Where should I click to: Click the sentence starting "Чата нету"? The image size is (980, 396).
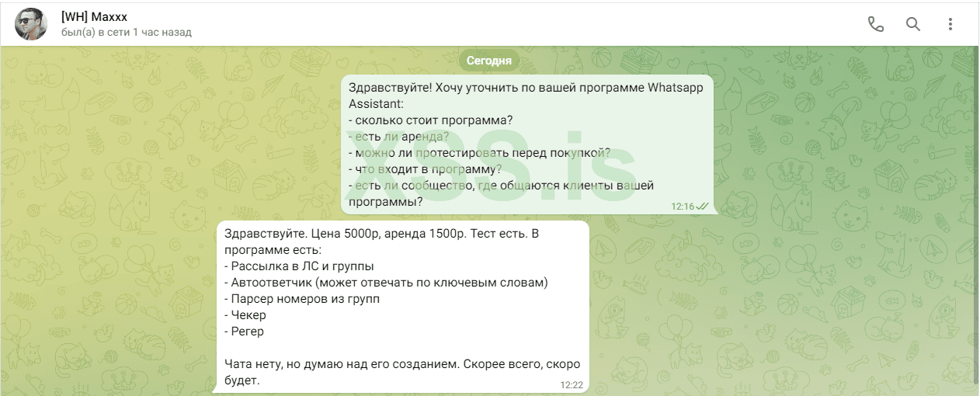(401, 372)
